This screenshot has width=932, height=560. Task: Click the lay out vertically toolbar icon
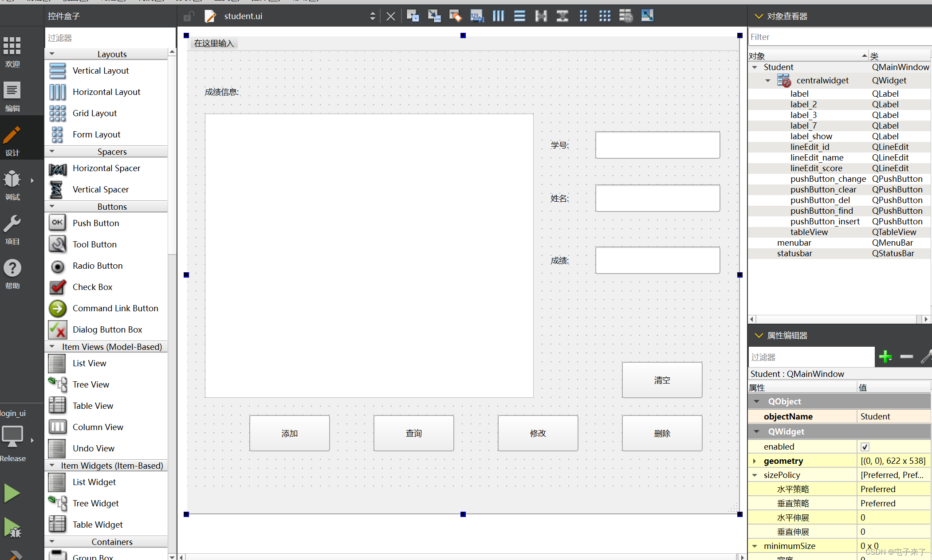coord(519,16)
